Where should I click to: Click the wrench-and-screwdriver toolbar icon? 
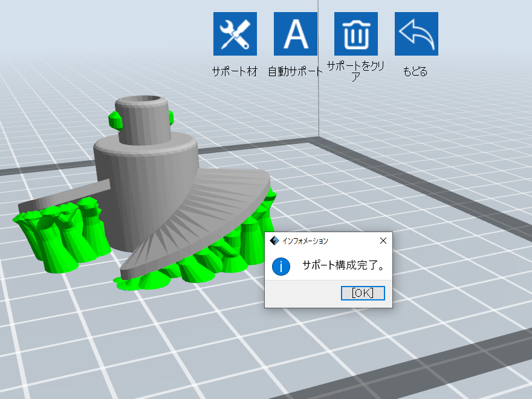click(x=235, y=33)
